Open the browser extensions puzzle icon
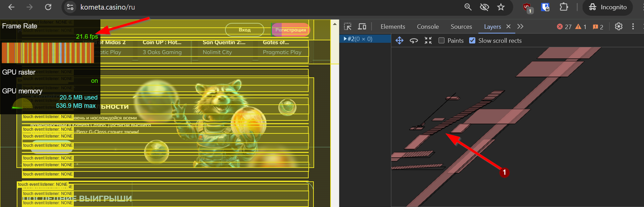 [564, 7]
